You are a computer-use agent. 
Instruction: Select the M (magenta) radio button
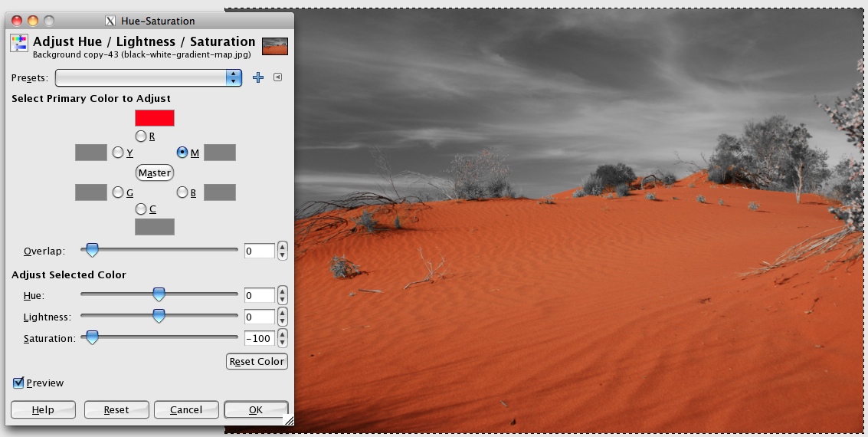pos(182,153)
